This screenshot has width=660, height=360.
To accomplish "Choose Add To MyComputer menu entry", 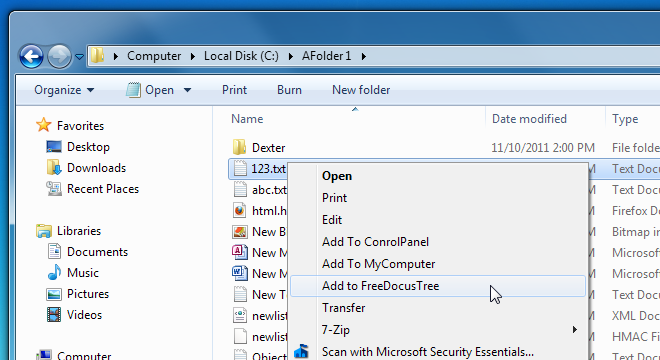I will point(438,264).
